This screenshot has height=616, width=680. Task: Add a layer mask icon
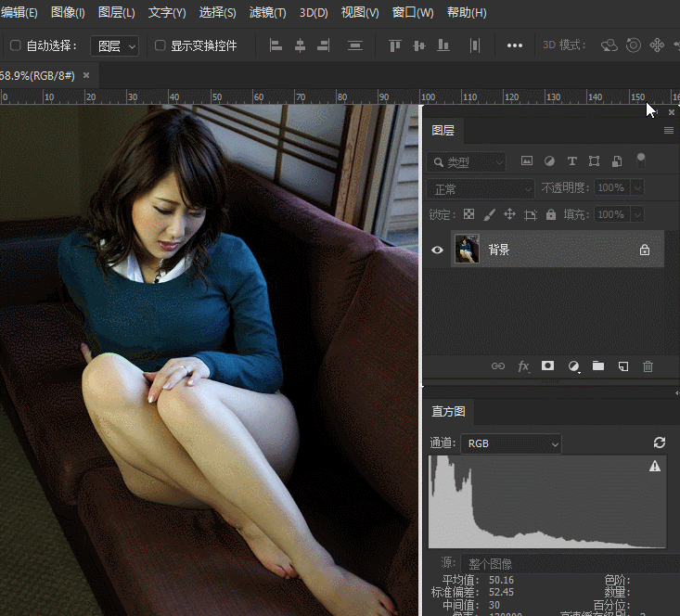click(547, 366)
